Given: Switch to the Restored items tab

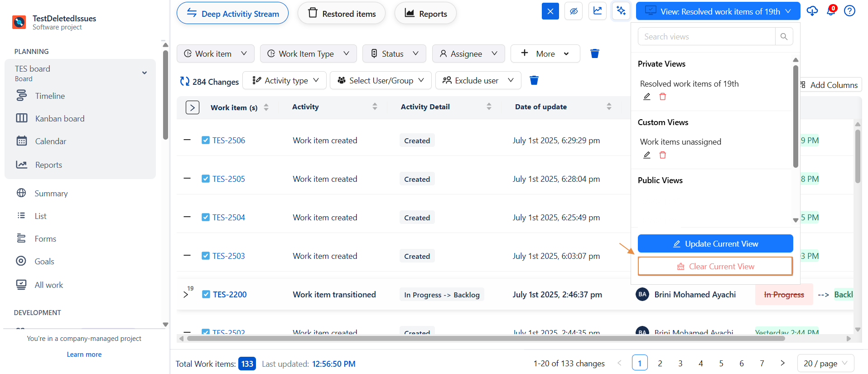Looking at the screenshot, I should 342,14.
